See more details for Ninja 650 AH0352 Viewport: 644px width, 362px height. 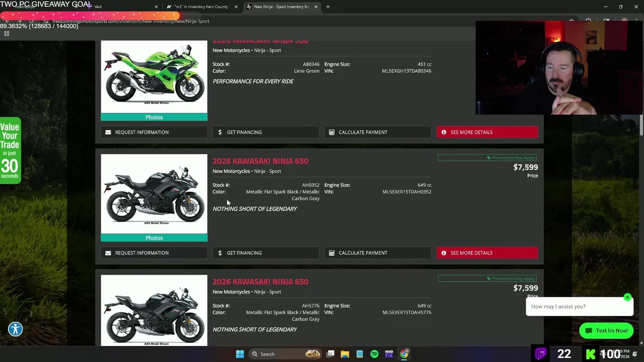click(487, 253)
